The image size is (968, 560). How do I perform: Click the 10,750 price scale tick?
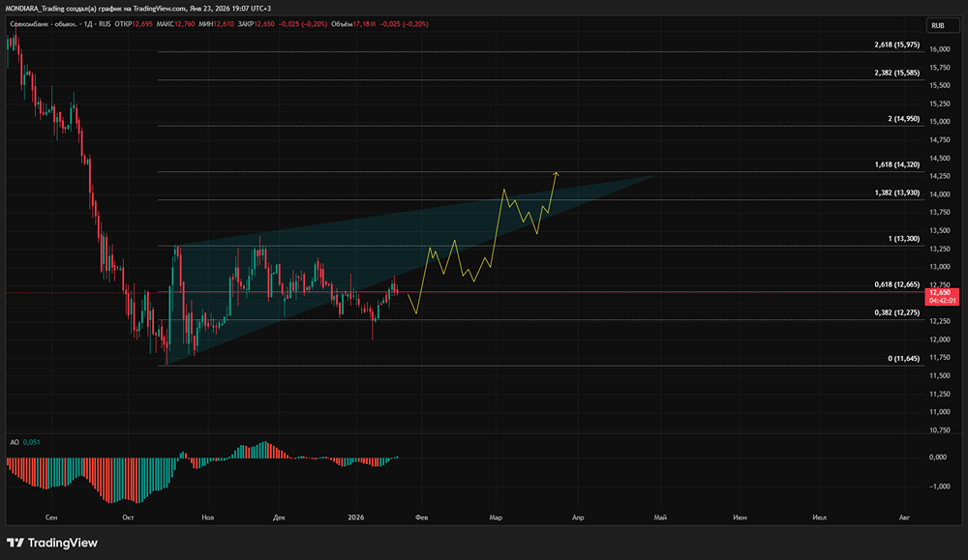940,430
